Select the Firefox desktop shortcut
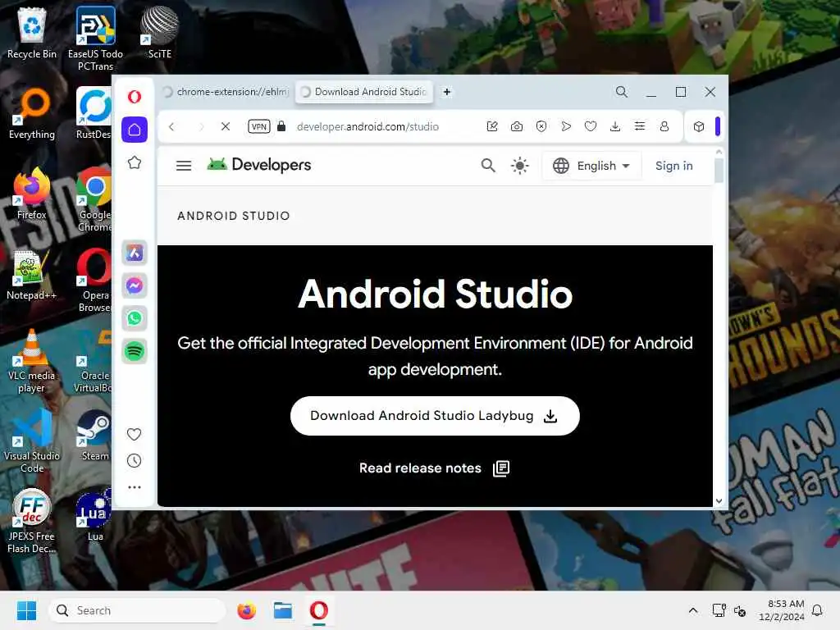Screen dimensions: 840x630 [32, 194]
